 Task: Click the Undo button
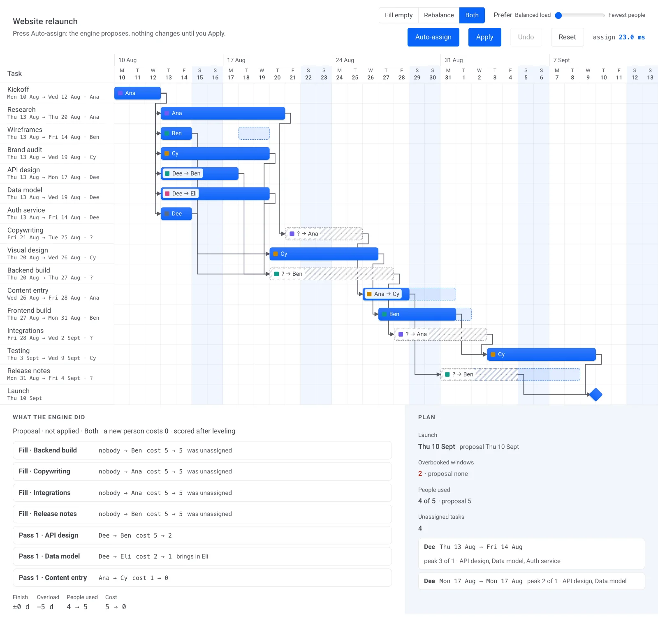coord(526,37)
